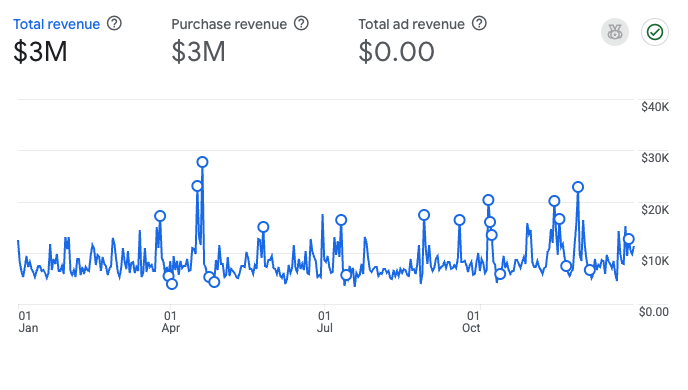The image size is (688, 390).
Task: Click the low anomaly marker in mid-October
Action: pyautogui.click(x=500, y=275)
